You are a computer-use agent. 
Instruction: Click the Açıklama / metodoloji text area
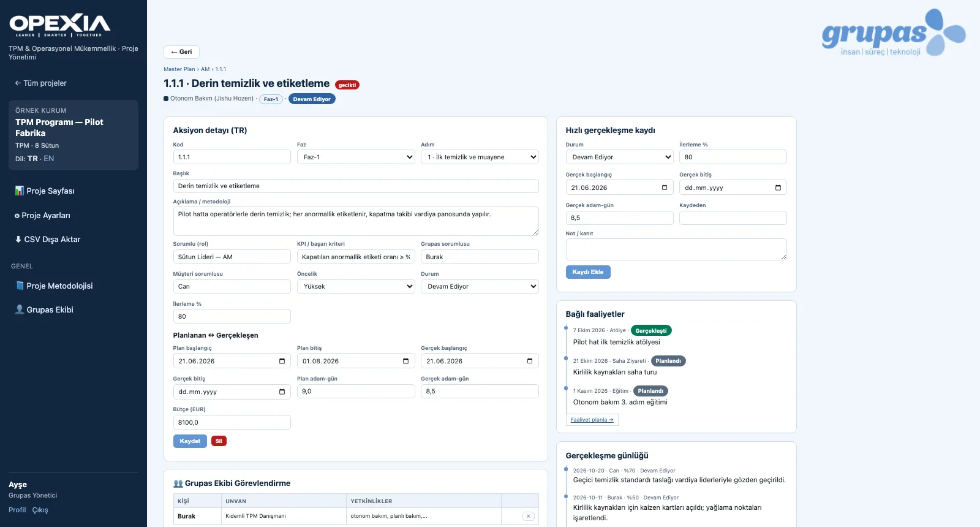[356, 221]
